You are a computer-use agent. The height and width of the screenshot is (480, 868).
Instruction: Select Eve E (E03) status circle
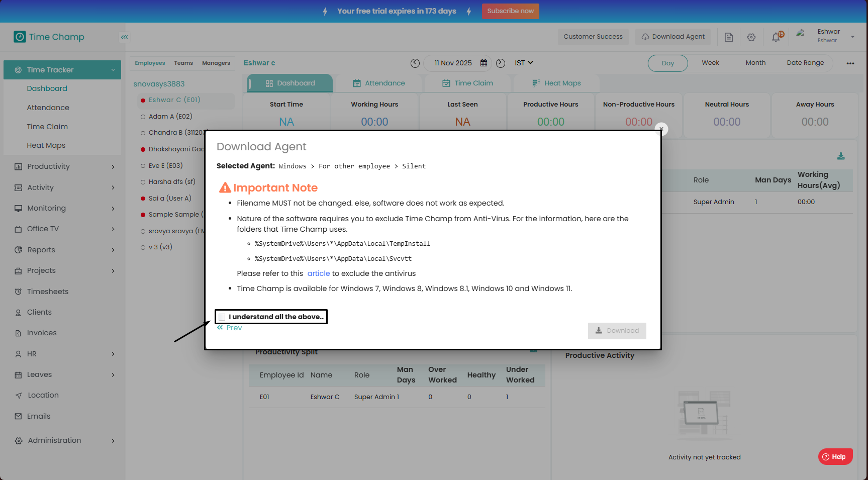tap(143, 166)
